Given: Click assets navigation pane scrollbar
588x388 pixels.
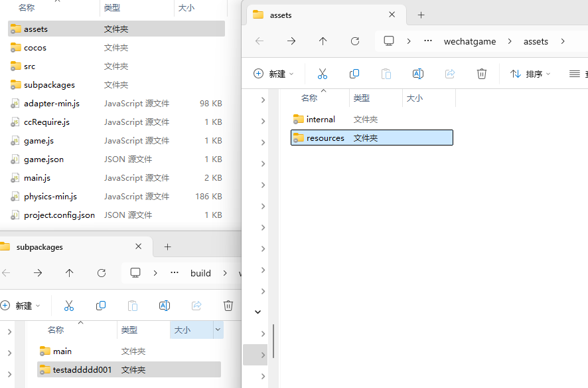Looking at the screenshot, I should [273, 341].
